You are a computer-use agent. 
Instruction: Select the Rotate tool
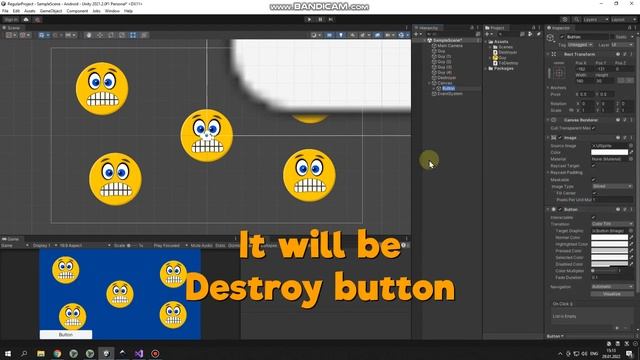click(x=111, y=35)
